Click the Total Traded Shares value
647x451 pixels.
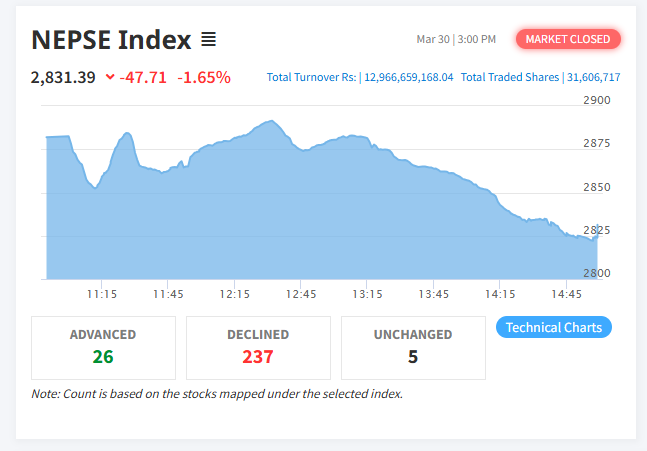[592, 77]
